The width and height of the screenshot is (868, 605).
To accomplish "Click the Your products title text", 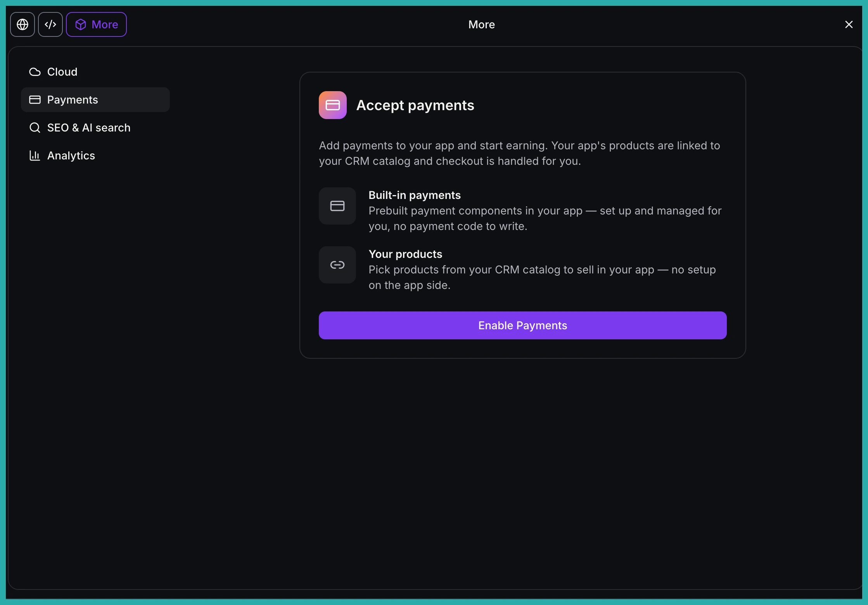I will (x=405, y=254).
